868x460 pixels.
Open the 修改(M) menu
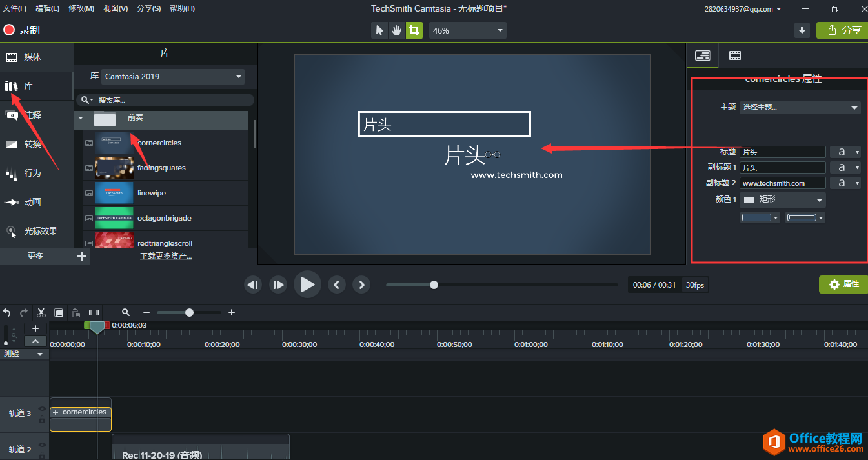[x=81, y=8]
